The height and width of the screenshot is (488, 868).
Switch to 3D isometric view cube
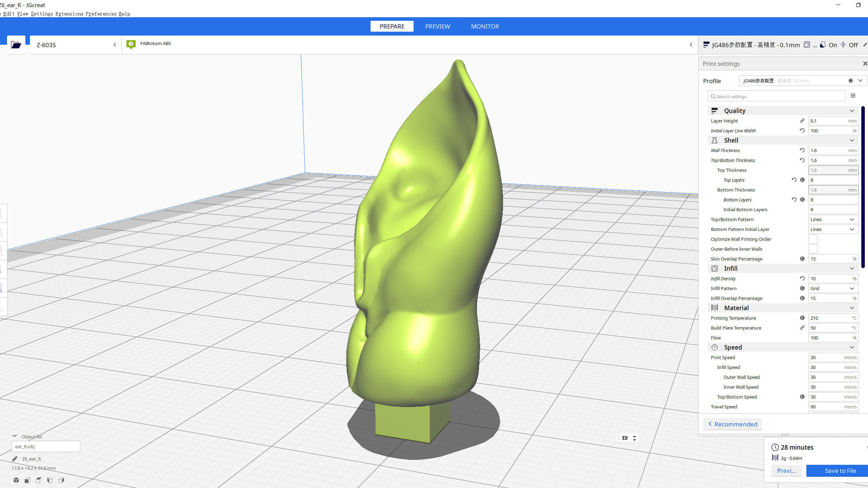point(16,480)
